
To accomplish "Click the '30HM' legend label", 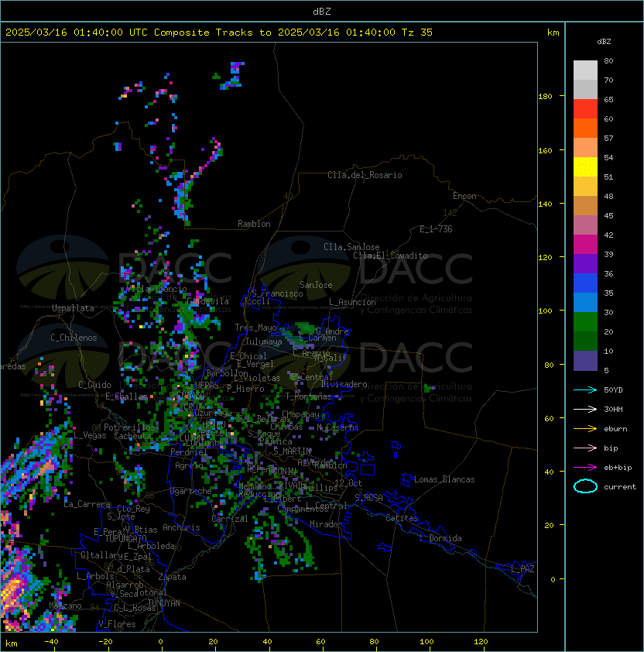I will [x=613, y=410].
